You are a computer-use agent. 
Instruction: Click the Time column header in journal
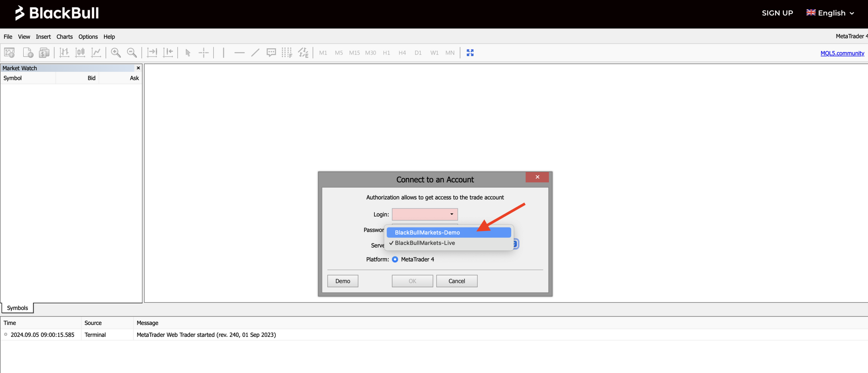click(41, 323)
